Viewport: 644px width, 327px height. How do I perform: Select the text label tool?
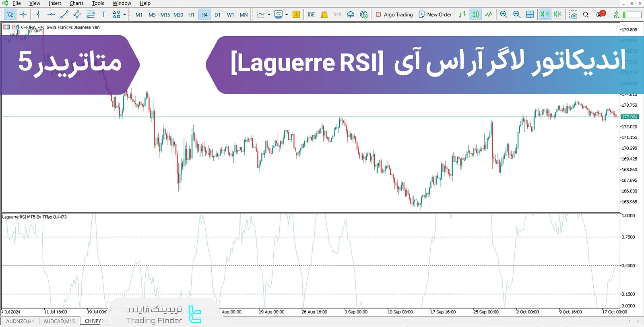(x=103, y=14)
